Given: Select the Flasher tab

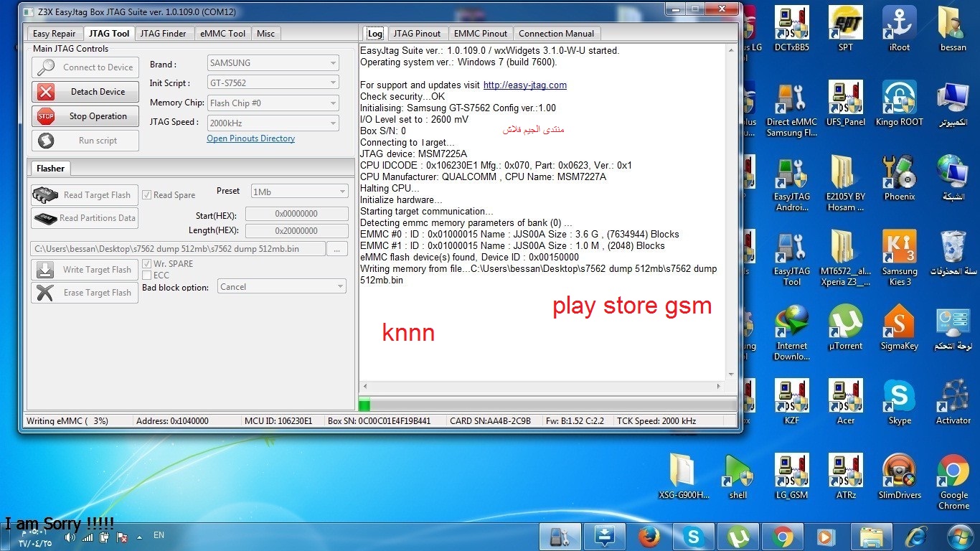Looking at the screenshot, I should 50,169.
